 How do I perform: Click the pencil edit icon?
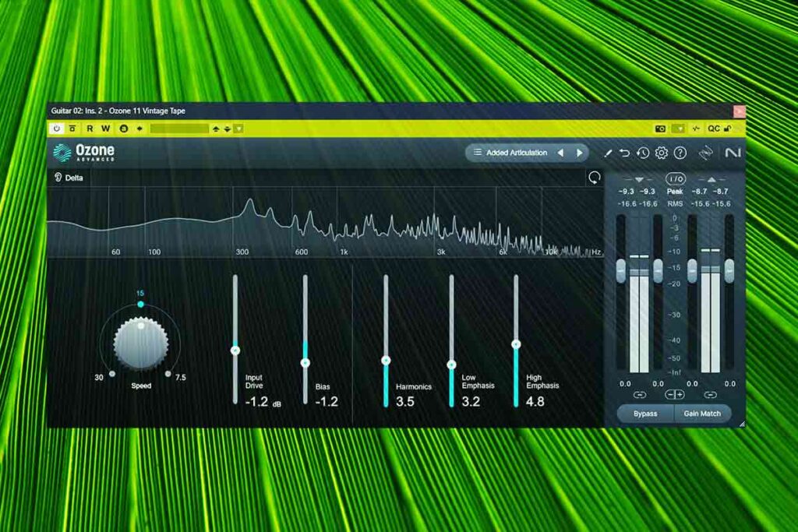[x=608, y=153]
